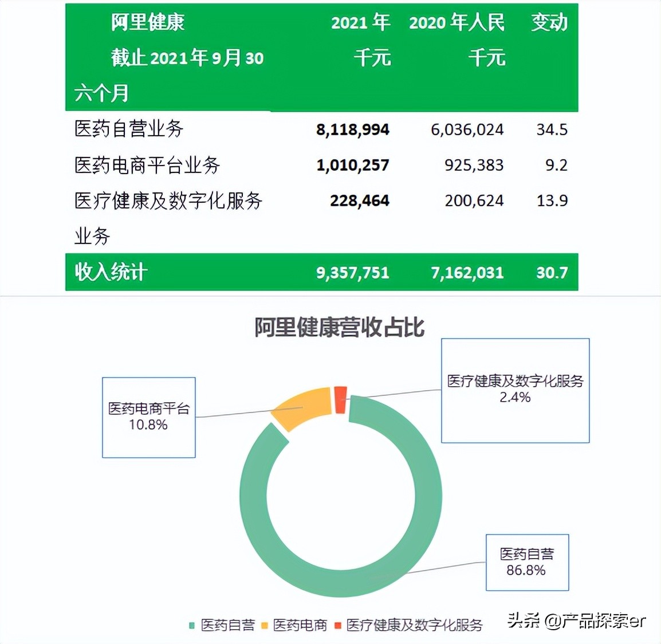The width and height of the screenshot is (661, 644).
Task: Expand the 医药自营 86.8% callout box
Action: point(527,563)
